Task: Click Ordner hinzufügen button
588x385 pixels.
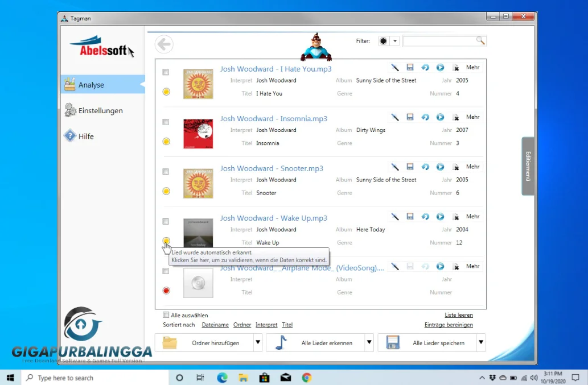Action: click(x=204, y=342)
